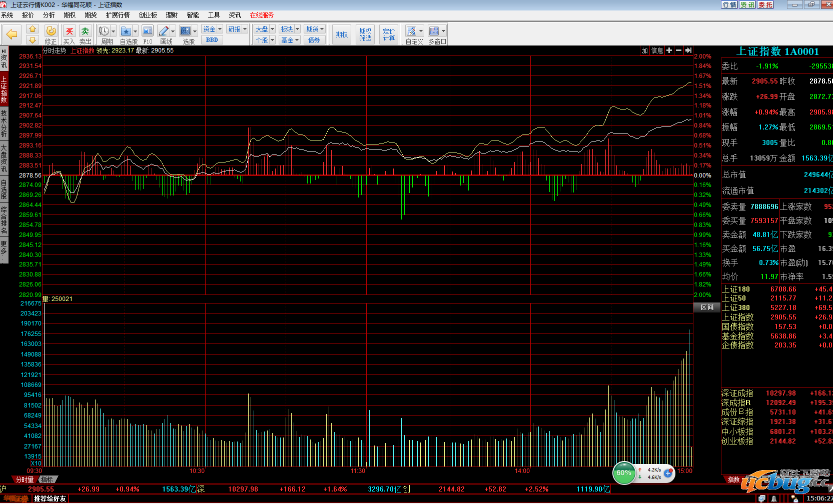Click the 修正 refresh icon
Screen dimensions: 833x504
pos(51,31)
